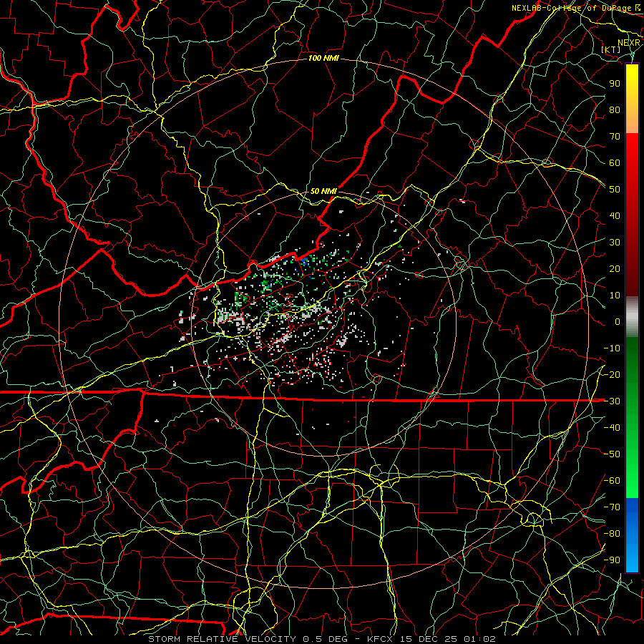Viewport: 644px width, 644px height.
Task: Click the "15 DEC 25" date in caption
Action: tap(429, 639)
